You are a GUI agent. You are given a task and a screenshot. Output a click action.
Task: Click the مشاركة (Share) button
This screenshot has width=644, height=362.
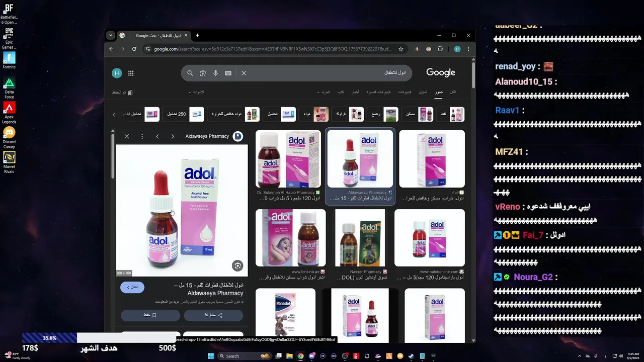(213, 315)
